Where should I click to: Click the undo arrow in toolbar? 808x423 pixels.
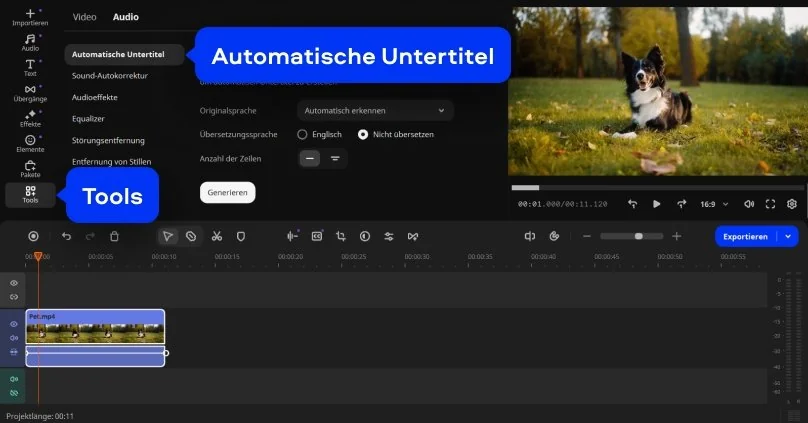pyautogui.click(x=66, y=236)
